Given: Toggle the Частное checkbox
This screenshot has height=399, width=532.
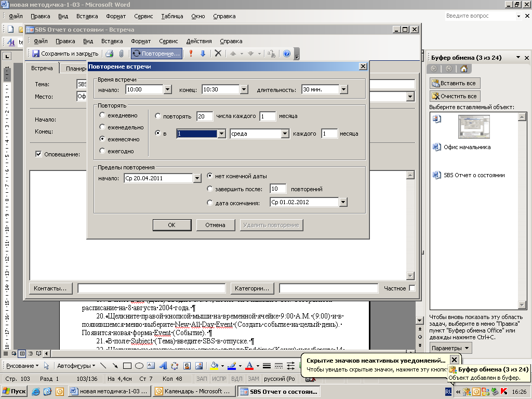Looking at the screenshot, I should click(412, 288).
